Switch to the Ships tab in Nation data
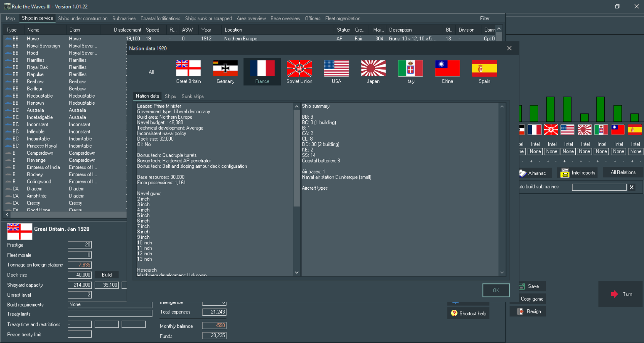 pos(170,96)
